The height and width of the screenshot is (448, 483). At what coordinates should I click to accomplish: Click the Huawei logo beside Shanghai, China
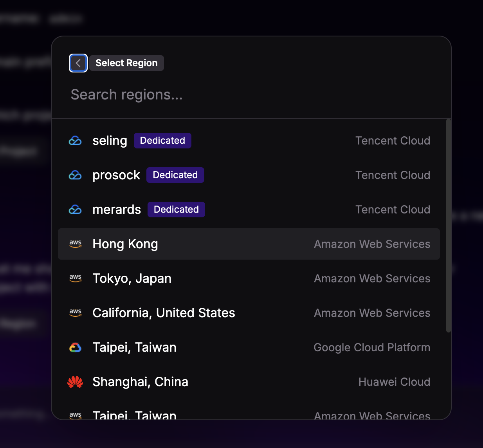click(75, 382)
